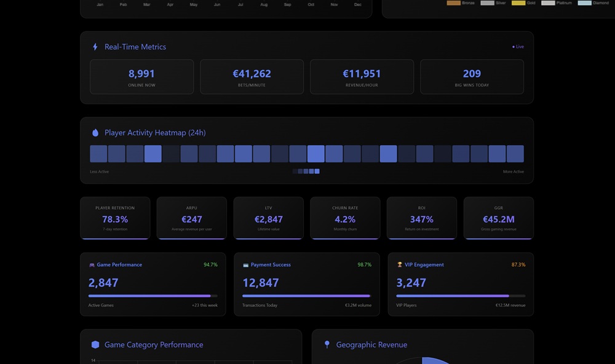
Task: Click the lightning bolt Real-Time Metrics icon
Action: point(95,47)
